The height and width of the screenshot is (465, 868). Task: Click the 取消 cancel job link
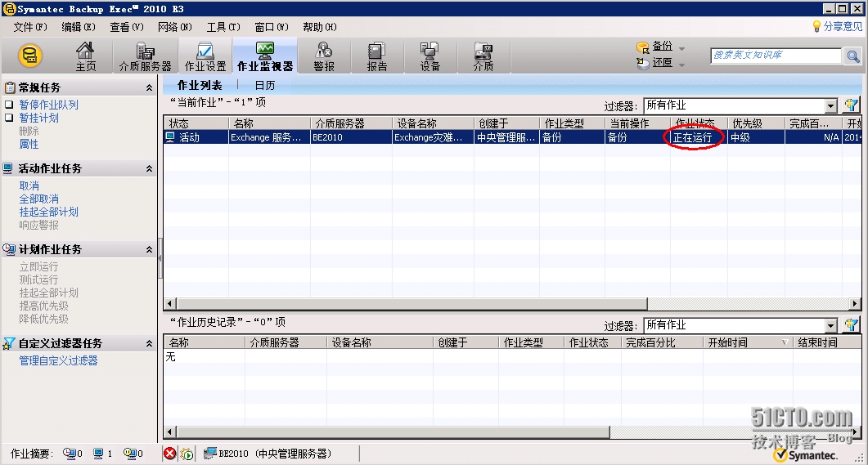coord(29,186)
